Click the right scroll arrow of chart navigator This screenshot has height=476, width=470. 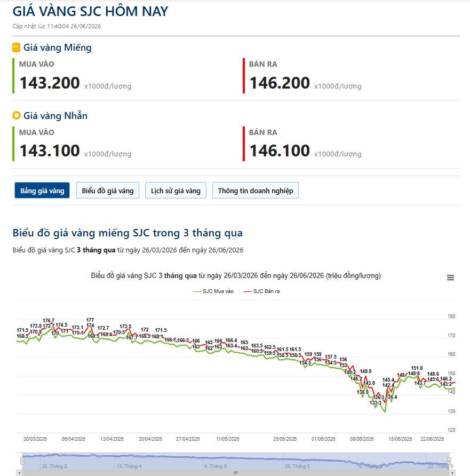(452, 473)
